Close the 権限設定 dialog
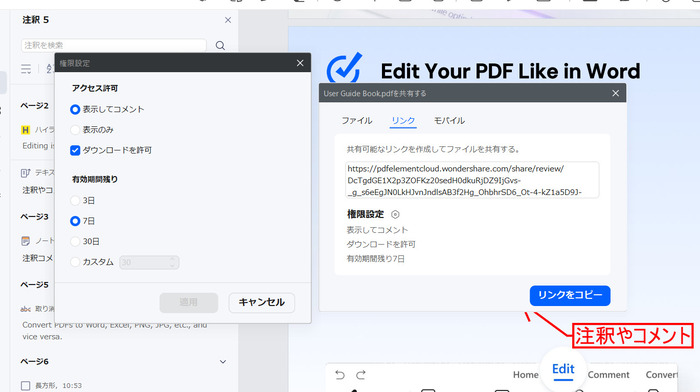Viewport: 700px width, 392px height. coord(300,63)
